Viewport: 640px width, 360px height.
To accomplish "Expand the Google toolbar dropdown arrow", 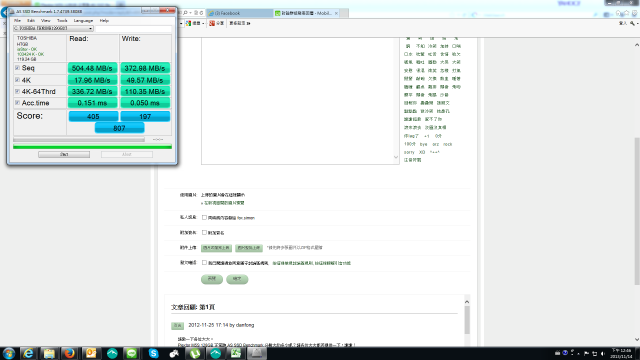I will coord(203,23).
